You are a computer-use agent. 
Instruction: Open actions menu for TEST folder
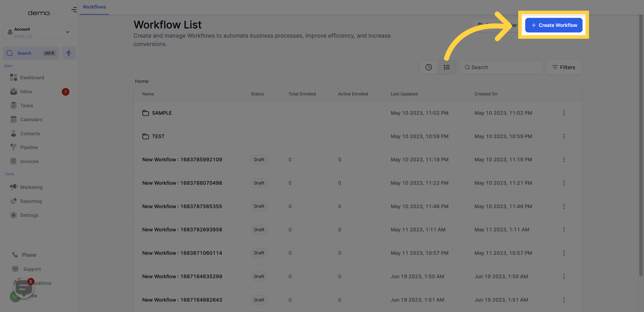click(x=564, y=136)
